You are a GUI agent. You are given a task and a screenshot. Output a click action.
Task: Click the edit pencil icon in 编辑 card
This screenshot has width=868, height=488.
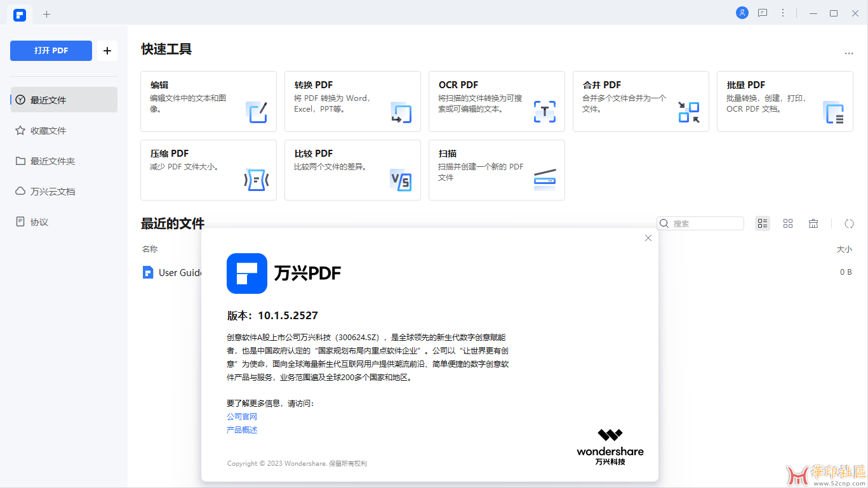click(257, 112)
